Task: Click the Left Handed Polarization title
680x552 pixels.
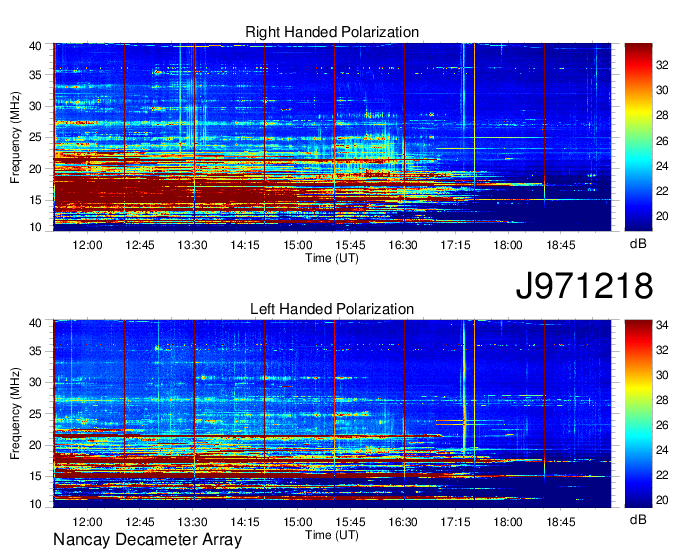Action: point(332,309)
